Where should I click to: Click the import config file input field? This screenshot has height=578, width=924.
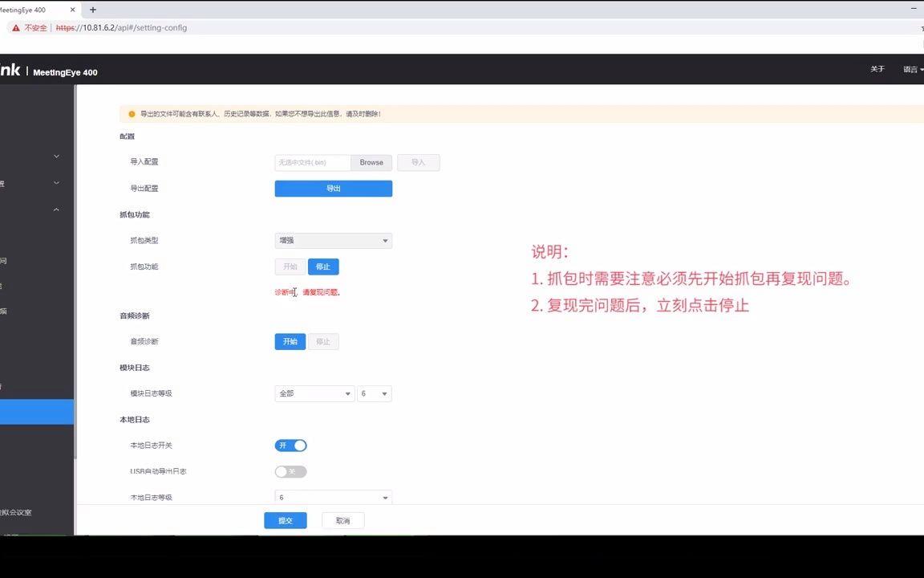(312, 162)
